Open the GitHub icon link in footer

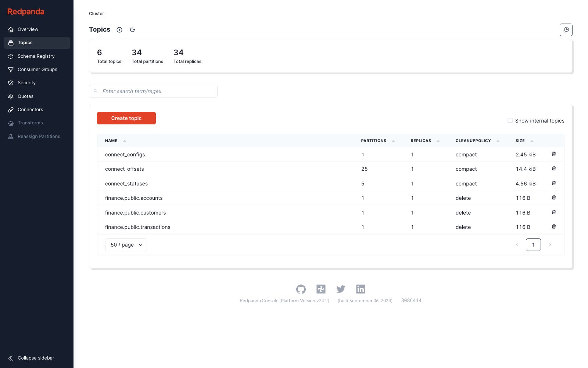pyautogui.click(x=301, y=289)
